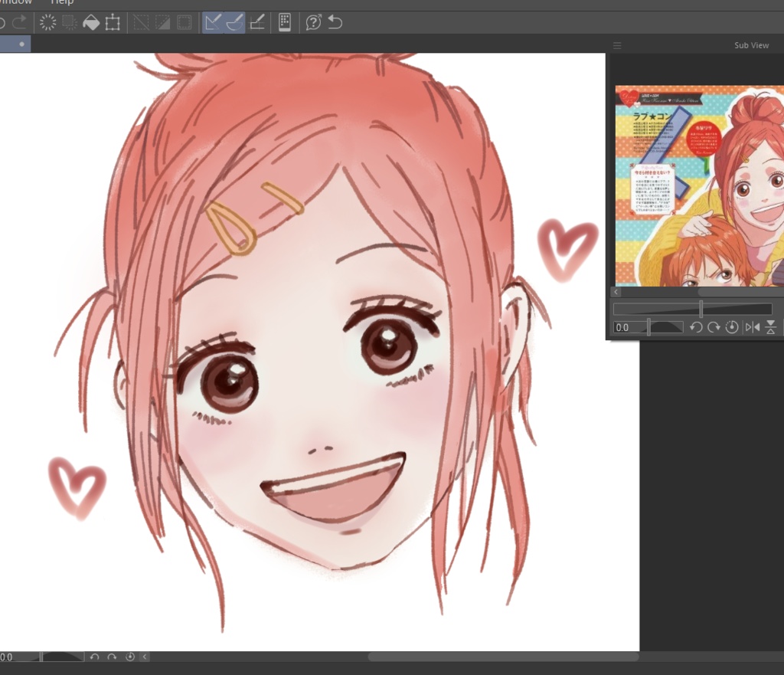The width and height of the screenshot is (784, 675).
Task: Click the canvas horizontal scrollbar thumb
Action: 503,657
